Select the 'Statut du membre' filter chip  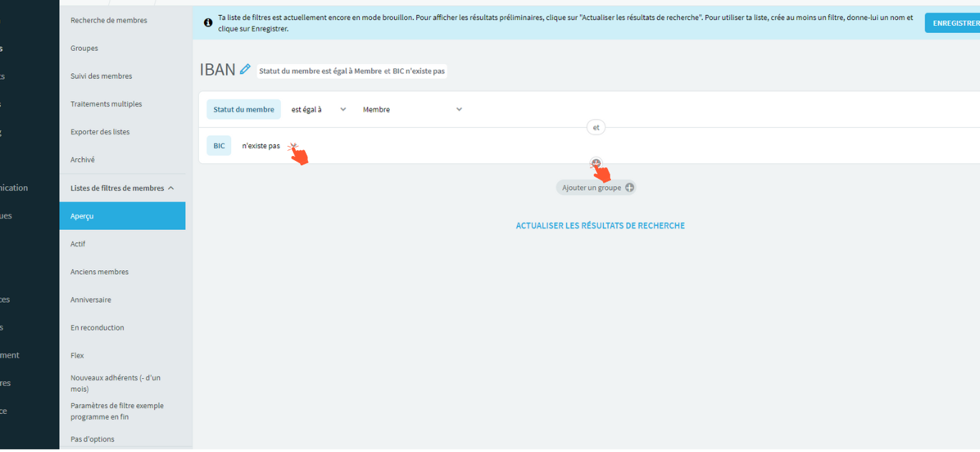243,109
